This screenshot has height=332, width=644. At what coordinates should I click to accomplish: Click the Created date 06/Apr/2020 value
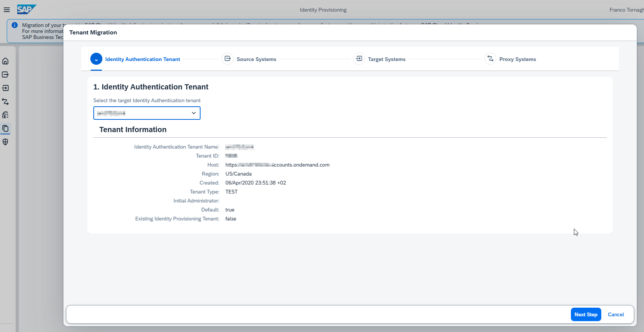(x=256, y=183)
